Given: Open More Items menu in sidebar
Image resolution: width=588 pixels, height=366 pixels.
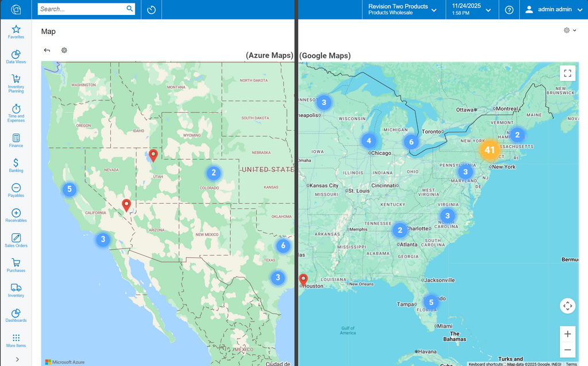Looking at the screenshot, I should (x=16, y=341).
